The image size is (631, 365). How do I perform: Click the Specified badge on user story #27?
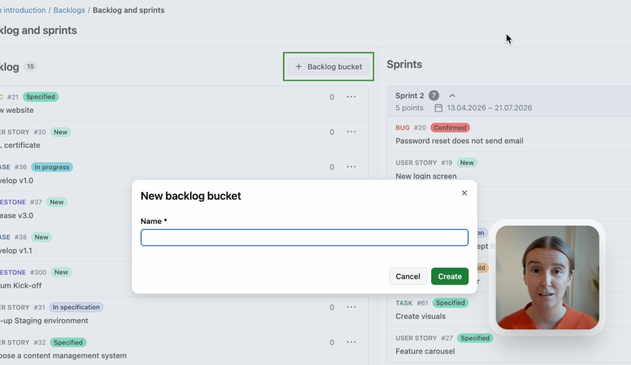point(475,338)
